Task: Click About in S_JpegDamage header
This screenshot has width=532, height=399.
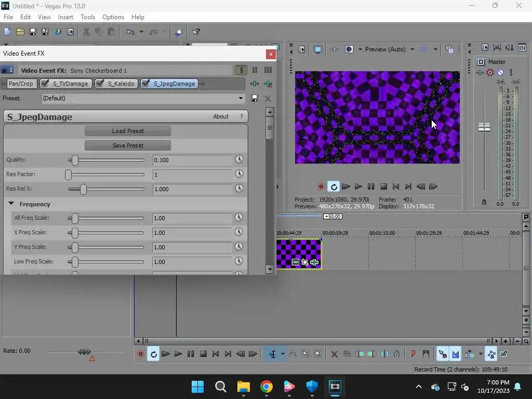Action: [221, 116]
